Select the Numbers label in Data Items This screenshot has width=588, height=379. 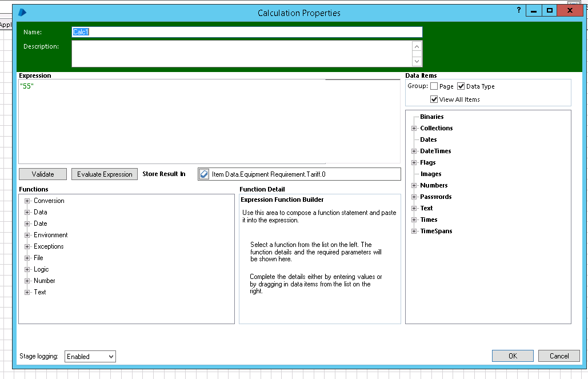pyautogui.click(x=434, y=185)
